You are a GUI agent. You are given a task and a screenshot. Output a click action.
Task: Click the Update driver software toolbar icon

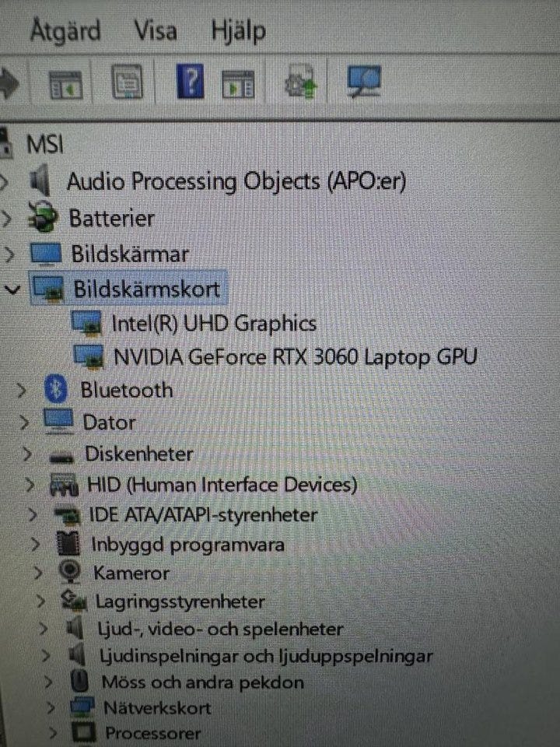click(300, 82)
